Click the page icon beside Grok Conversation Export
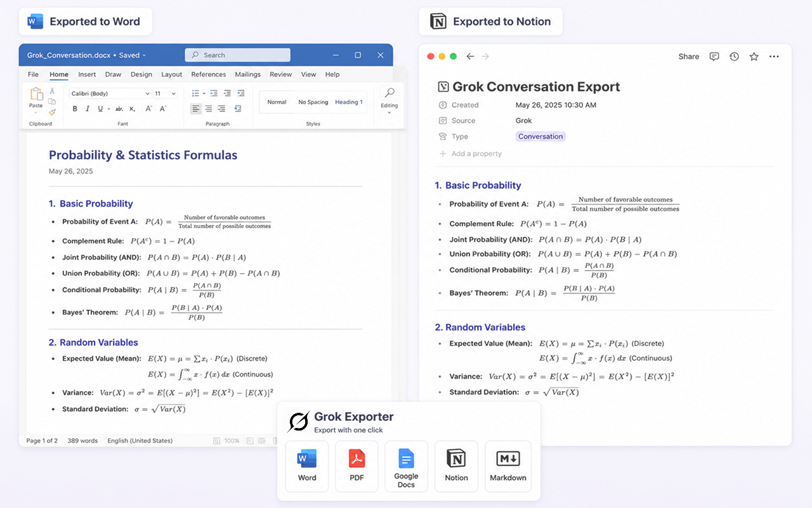Viewport: 812px width, 508px height. (x=443, y=87)
